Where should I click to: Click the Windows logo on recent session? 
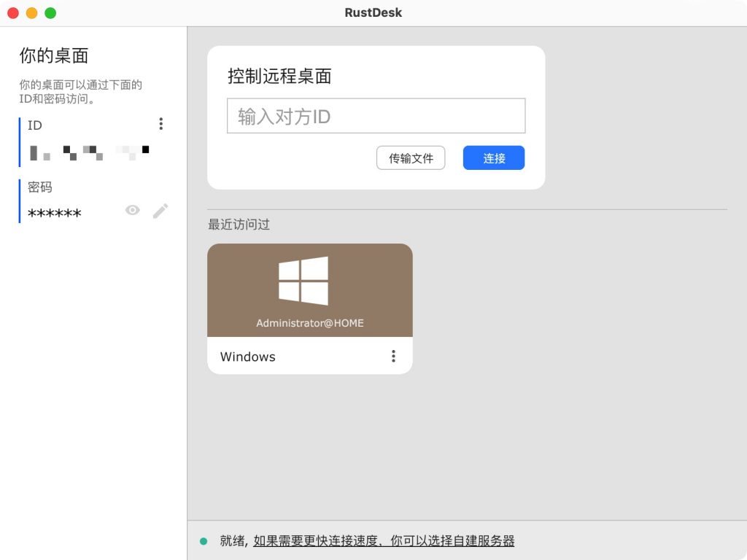point(303,281)
